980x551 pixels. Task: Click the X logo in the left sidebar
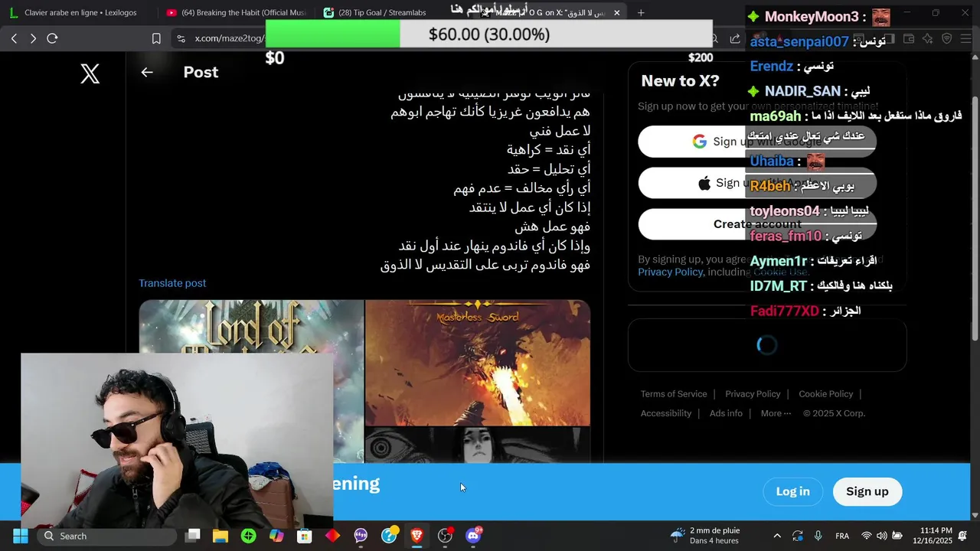pos(90,73)
